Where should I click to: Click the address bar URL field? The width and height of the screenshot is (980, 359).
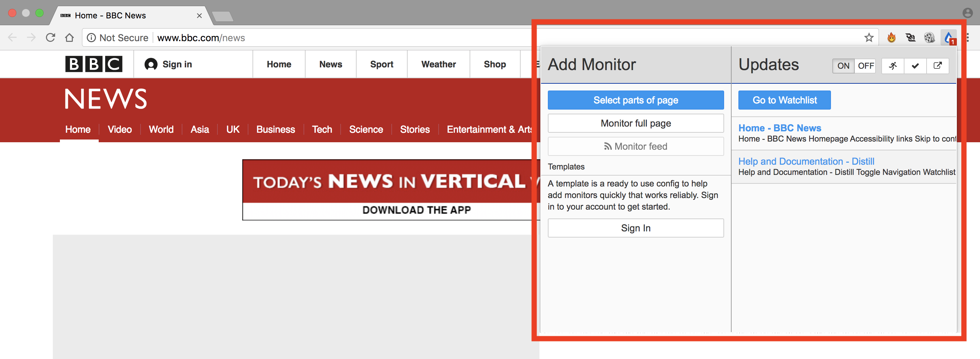480,38
